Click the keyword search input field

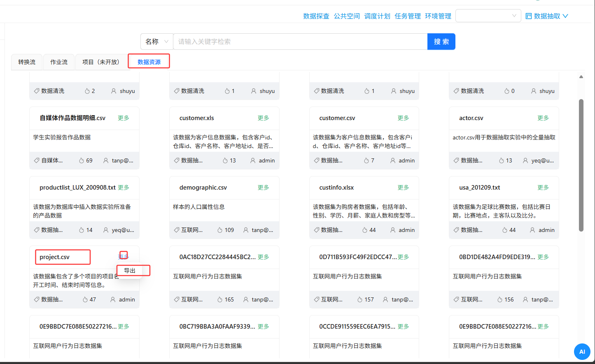click(300, 42)
